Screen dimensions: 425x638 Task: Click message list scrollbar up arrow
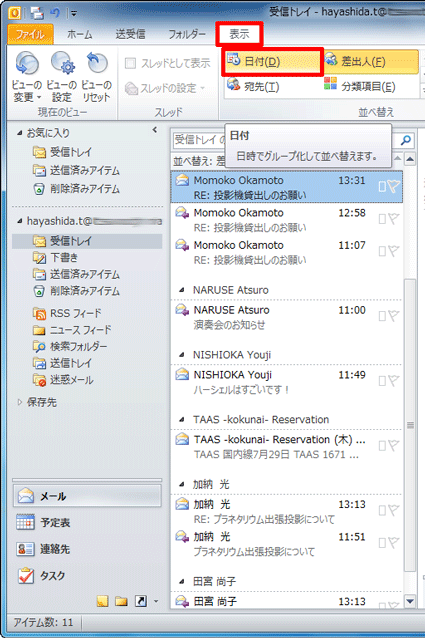pyautogui.click(x=410, y=159)
